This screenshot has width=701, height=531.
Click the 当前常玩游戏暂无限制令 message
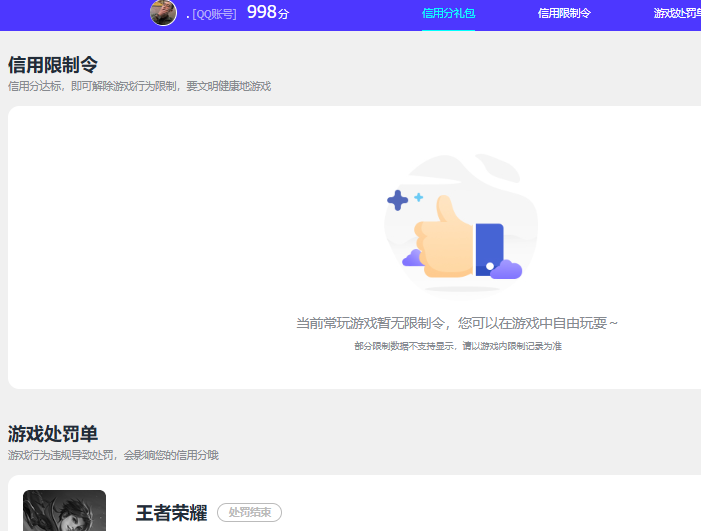(x=457, y=323)
